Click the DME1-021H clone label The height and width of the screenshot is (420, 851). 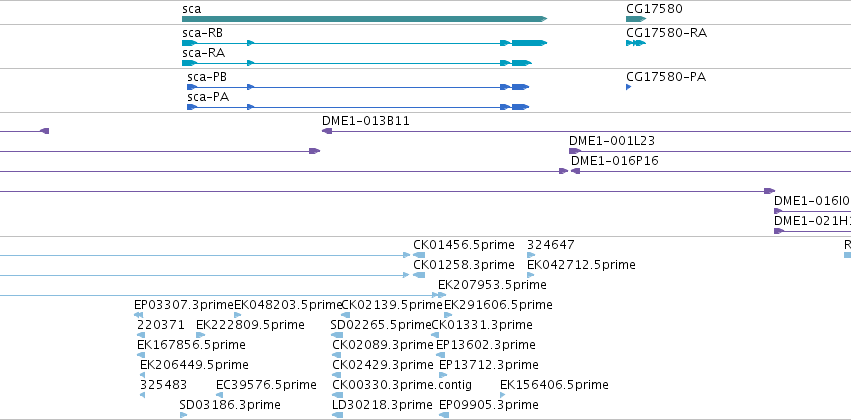(x=812, y=221)
